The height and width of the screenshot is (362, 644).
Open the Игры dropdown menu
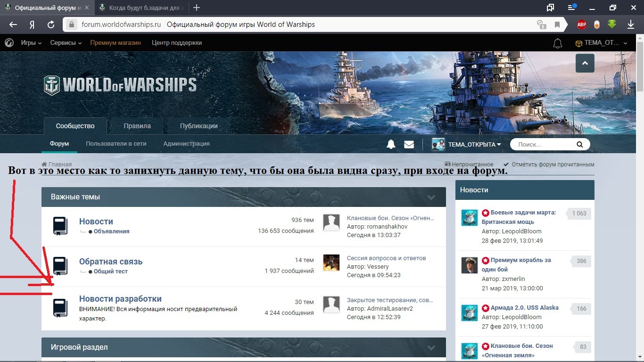coord(31,43)
